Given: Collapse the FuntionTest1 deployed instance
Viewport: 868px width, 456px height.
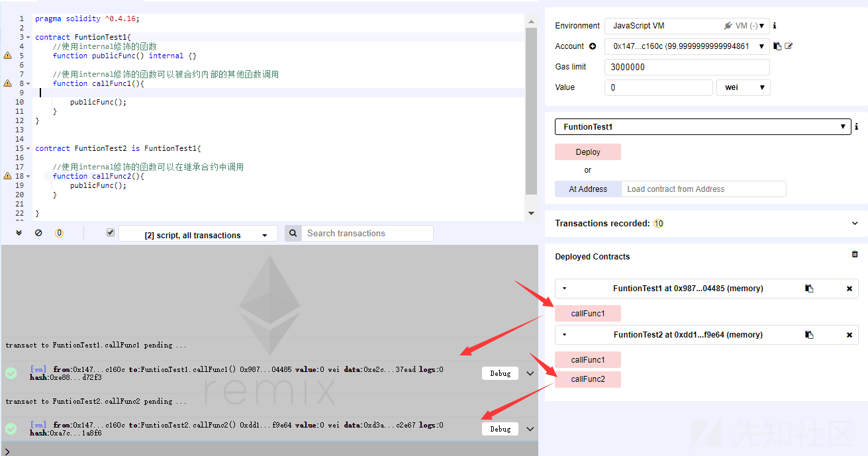Looking at the screenshot, I should (x=564, y=289).
